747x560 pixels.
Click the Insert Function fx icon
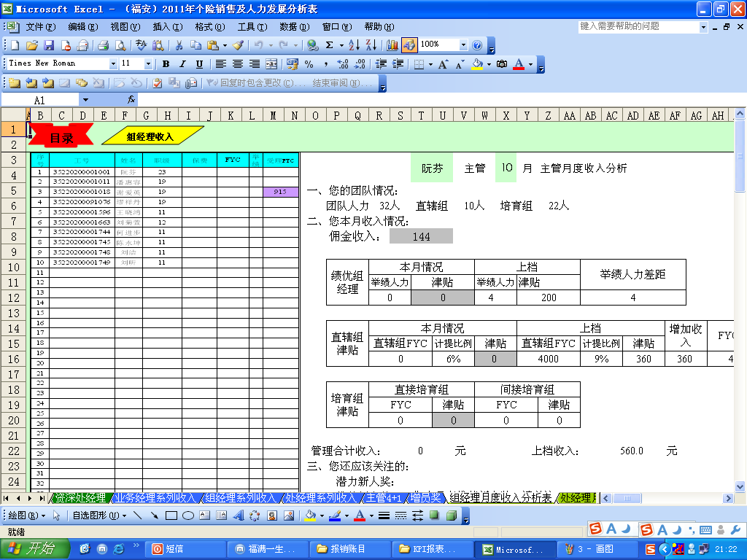pos(131,99)
